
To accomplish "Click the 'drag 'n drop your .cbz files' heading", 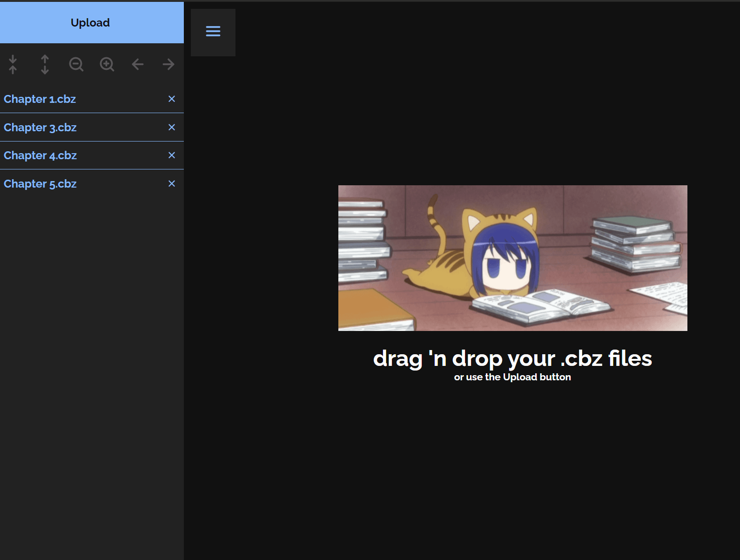I will click(x=512, y=358).
